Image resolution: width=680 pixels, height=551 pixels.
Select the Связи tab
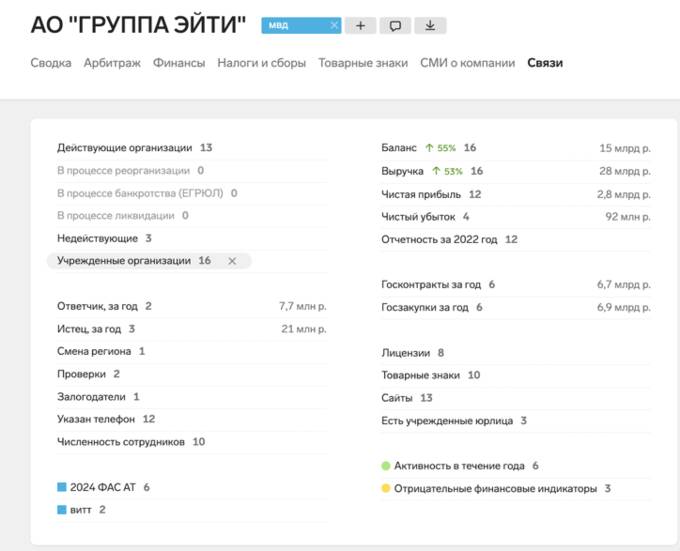click(545, 63)
